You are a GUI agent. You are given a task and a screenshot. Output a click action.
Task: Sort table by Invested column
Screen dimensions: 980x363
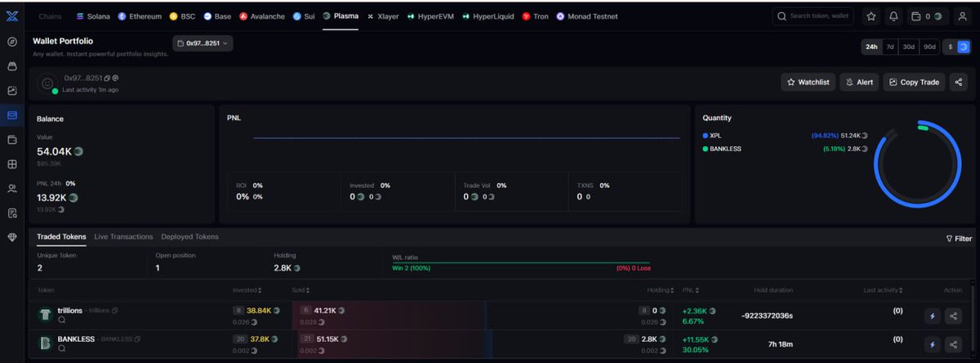click(247, 289)
